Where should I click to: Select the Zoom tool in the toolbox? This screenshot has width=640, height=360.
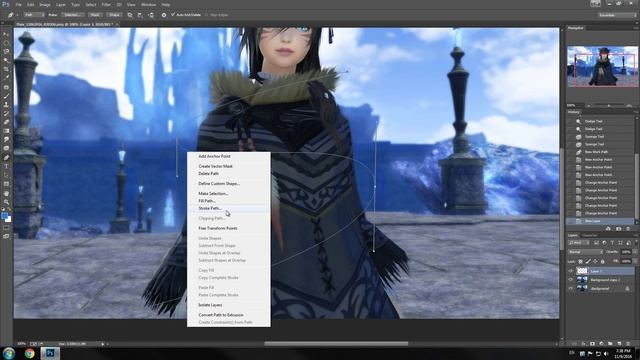coord(6,202)
